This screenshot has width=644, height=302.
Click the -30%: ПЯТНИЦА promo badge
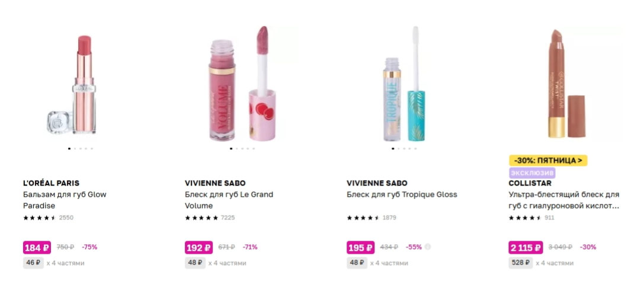pos(548,160)
